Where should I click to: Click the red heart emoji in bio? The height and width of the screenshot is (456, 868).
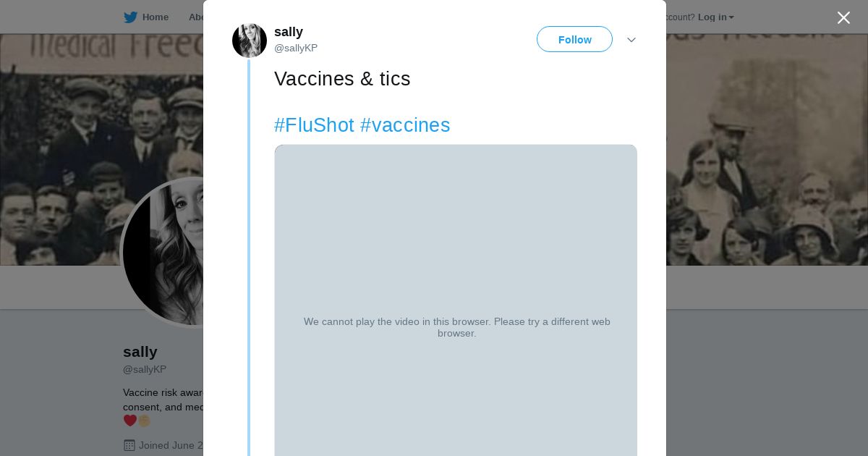point(130,421)
